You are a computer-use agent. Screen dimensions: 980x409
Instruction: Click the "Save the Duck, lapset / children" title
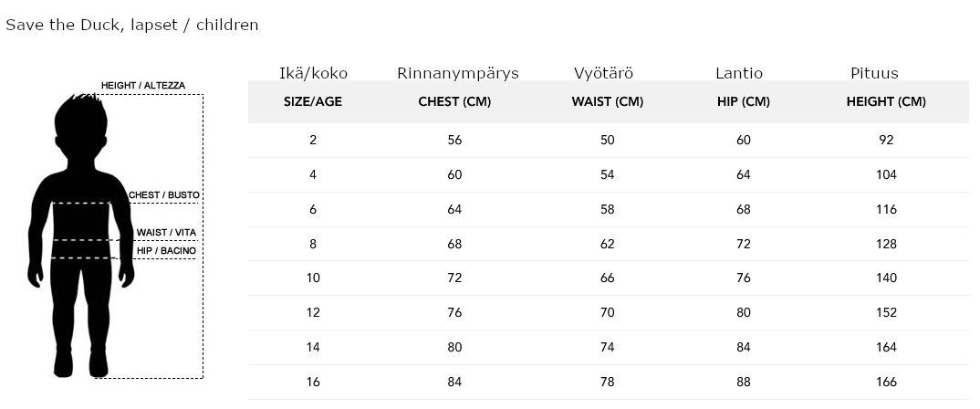pos(132,25)
